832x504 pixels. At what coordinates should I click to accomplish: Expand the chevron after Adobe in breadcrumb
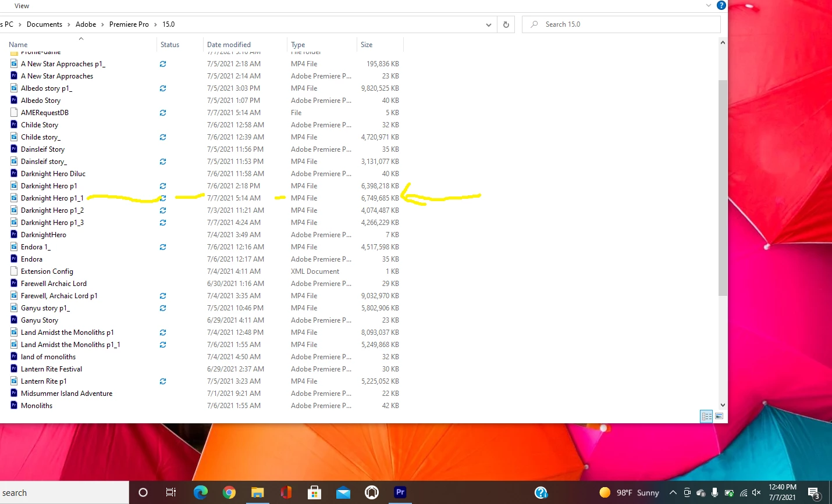point(103,24)
